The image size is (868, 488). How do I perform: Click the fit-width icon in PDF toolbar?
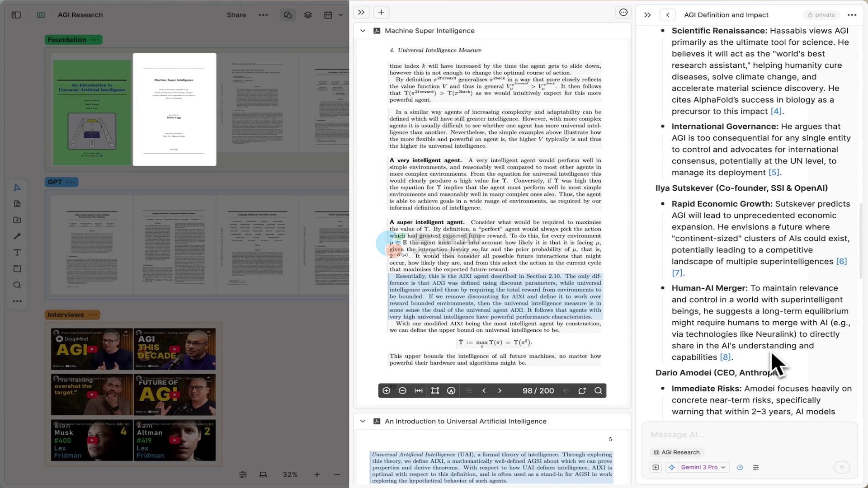coord(419,391)
